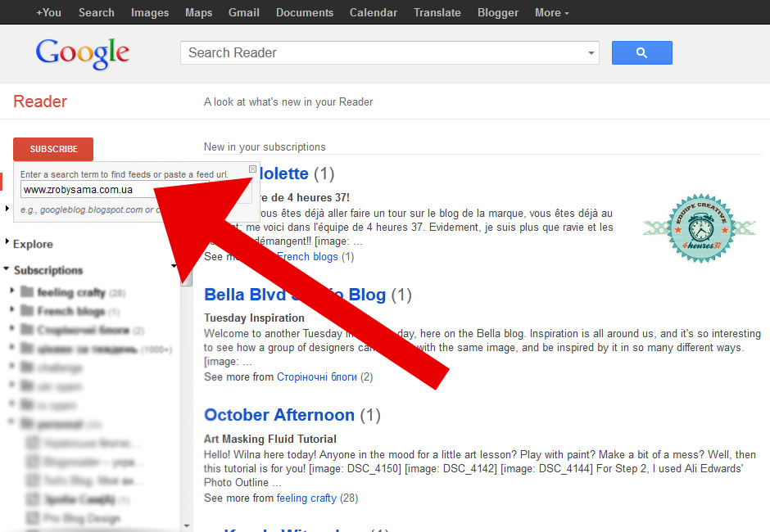Open Gmail in the top bar

point(243,12)
